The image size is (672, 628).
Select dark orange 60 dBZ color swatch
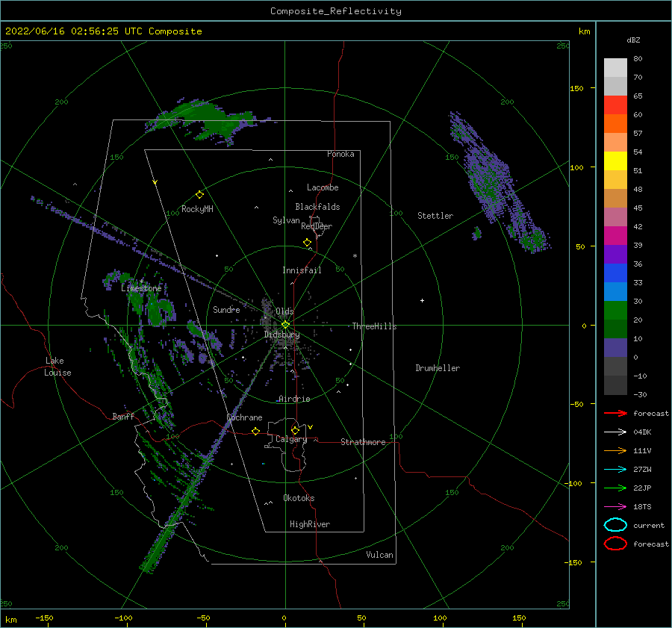pyautogui.click(x=615, y=123)
